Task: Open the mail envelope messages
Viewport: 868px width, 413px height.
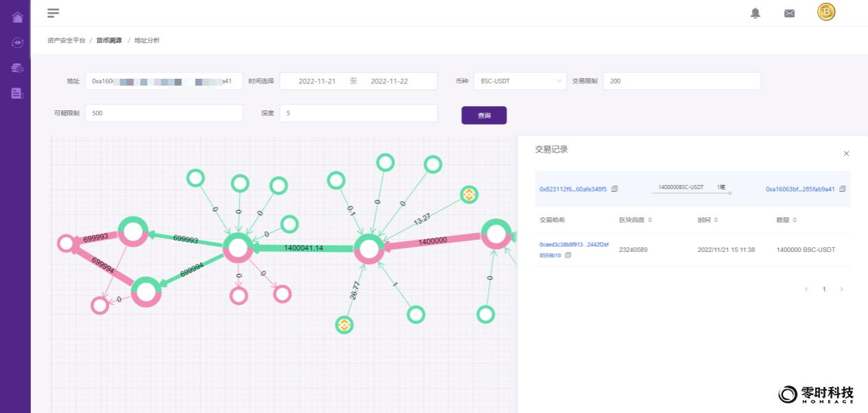Action: pos(789,13)
